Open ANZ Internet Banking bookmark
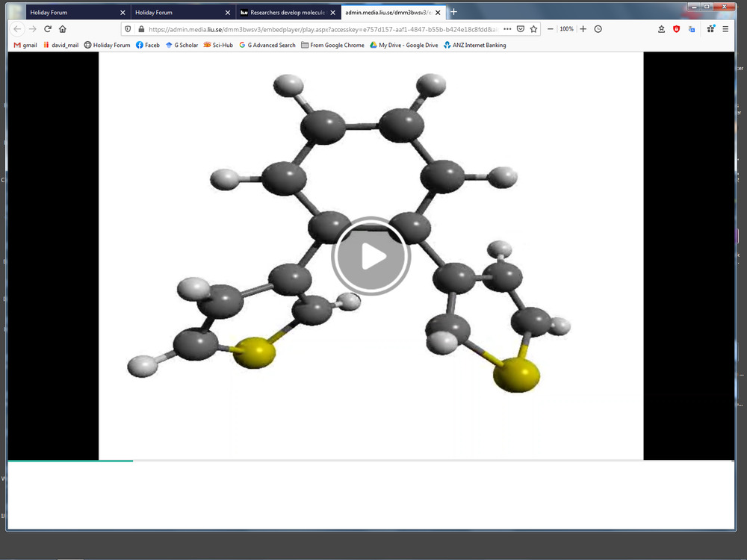The height and width of the screenshot is (560, 747). [474, 45]
